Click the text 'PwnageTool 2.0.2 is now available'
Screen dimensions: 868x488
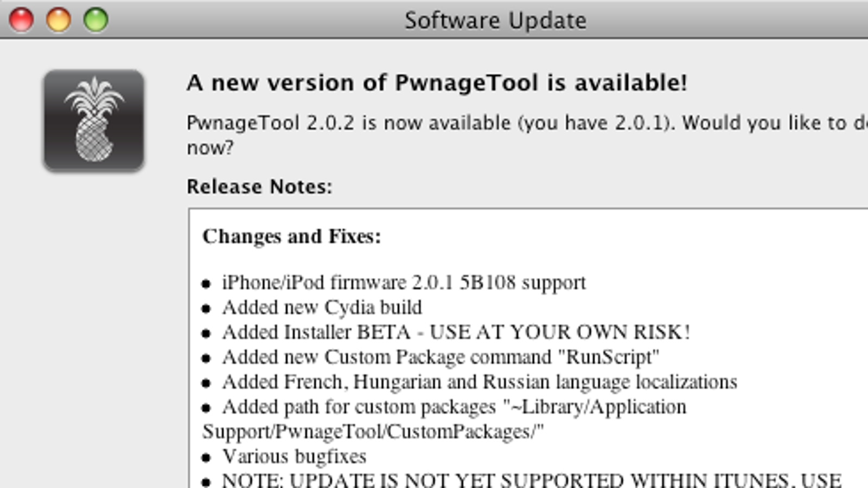(349, 123)
